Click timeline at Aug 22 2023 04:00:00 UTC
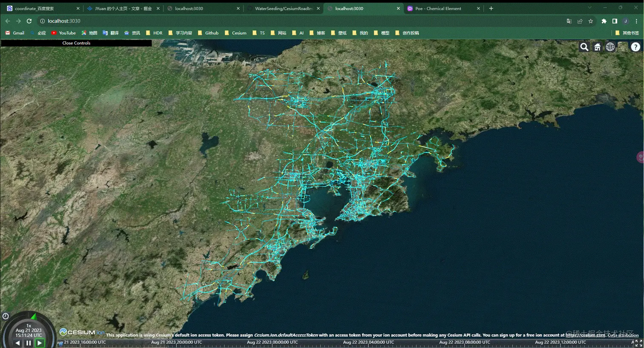The width and height of the screenshot is (644, 348). pyautogui.click(x=368, y=342)
